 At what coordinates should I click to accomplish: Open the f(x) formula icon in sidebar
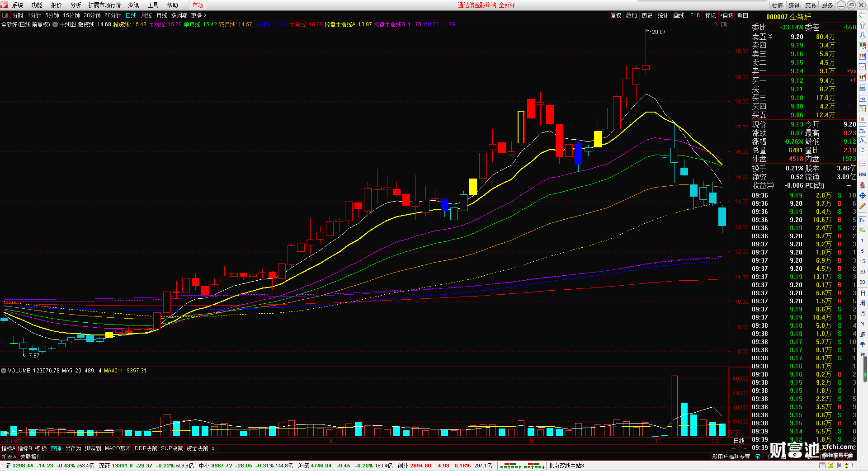(863, 140)
